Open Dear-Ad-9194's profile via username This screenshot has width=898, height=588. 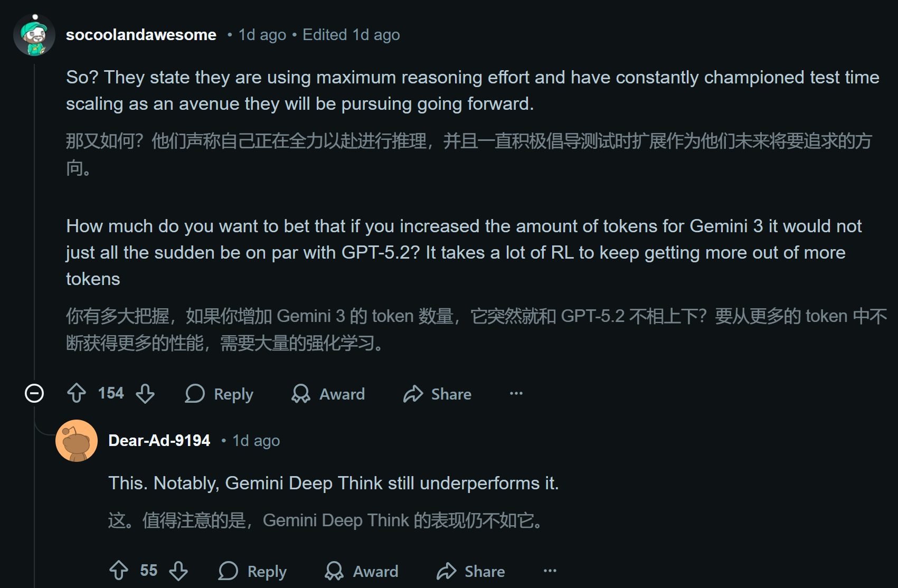(x=159, y=440)
